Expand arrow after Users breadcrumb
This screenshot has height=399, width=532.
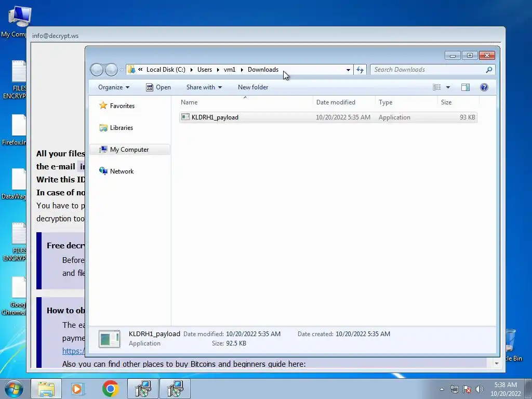[x=218, y=70]
